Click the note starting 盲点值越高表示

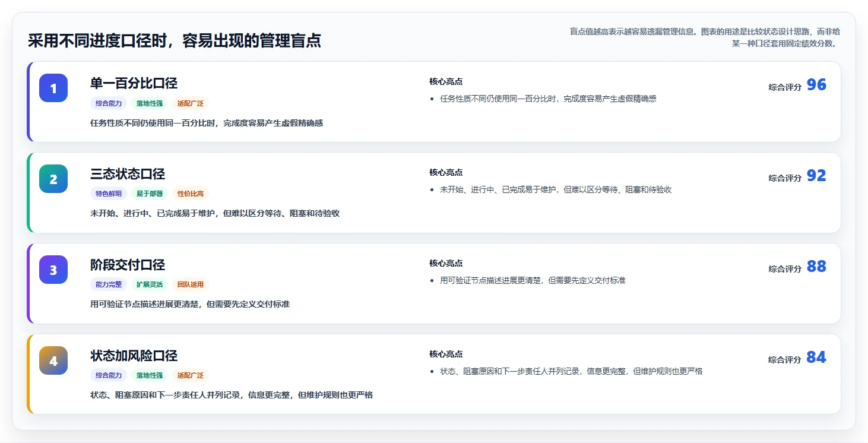[x=705, y=37]
